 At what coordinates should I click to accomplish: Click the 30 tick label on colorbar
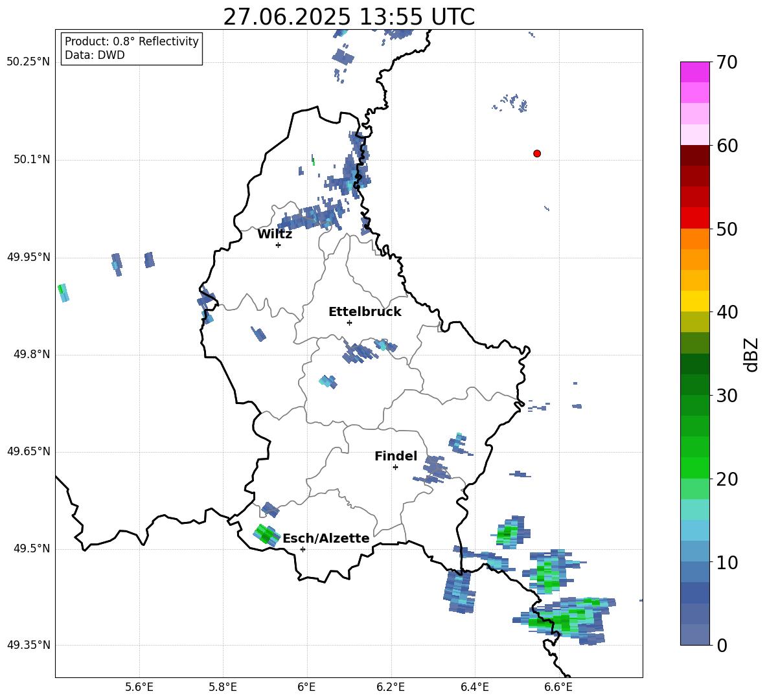(x=726, y=396)
